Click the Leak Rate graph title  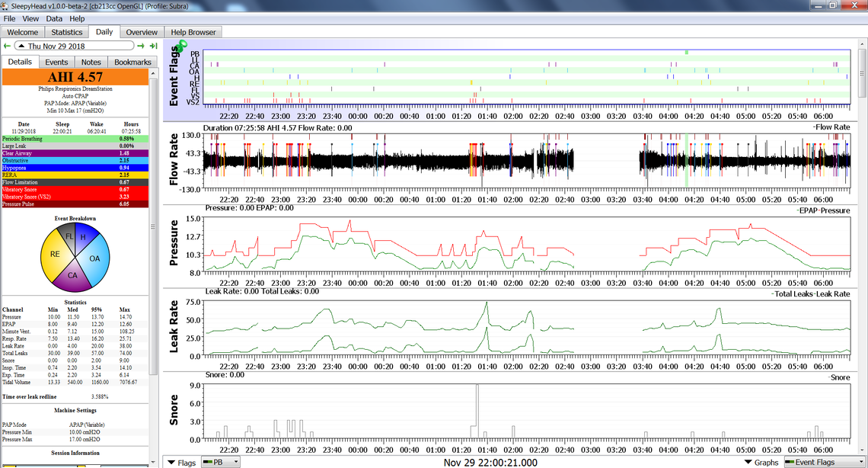coord(174,327)
